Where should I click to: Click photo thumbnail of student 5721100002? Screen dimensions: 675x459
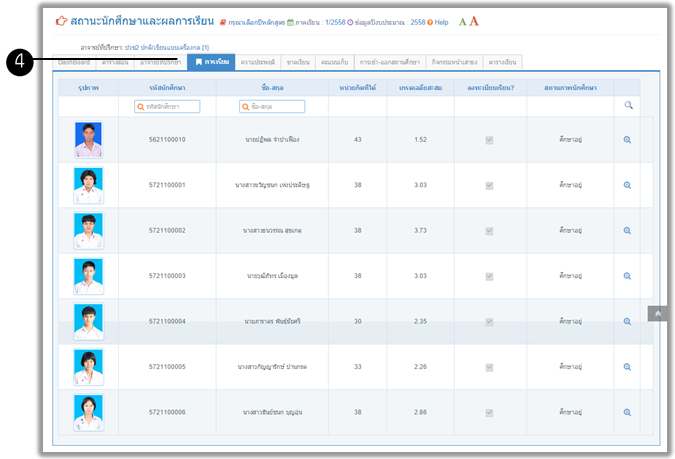tap(88, 230)
